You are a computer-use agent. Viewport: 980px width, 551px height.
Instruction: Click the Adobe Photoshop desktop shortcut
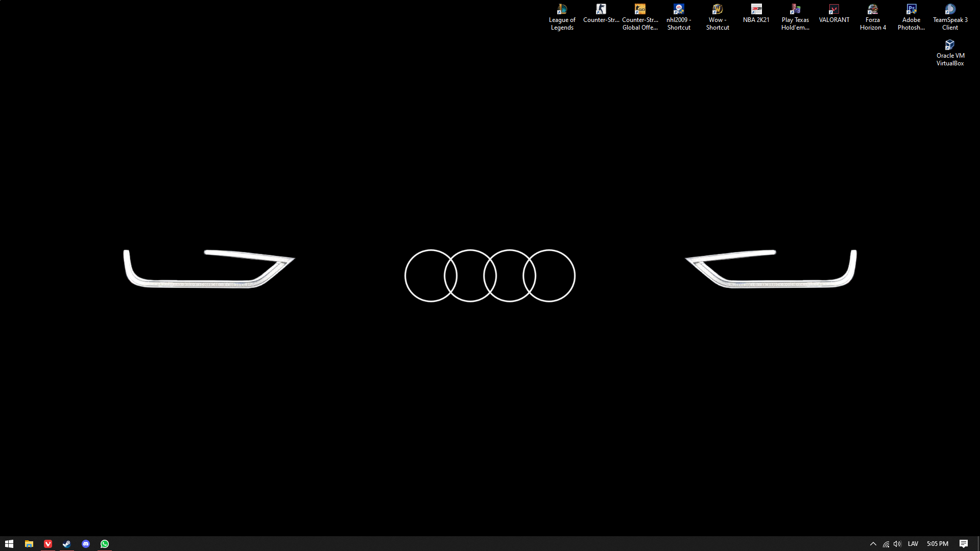(911, 17)
